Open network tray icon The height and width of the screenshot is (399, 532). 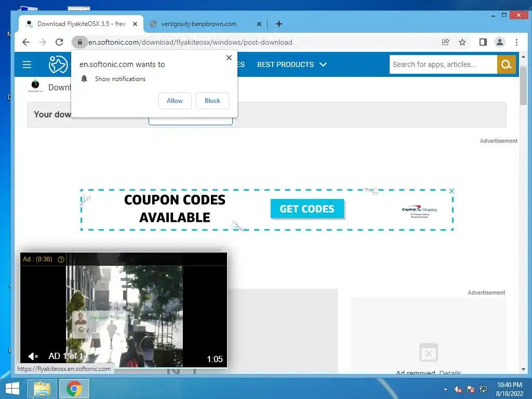click(x=483, y=389)
